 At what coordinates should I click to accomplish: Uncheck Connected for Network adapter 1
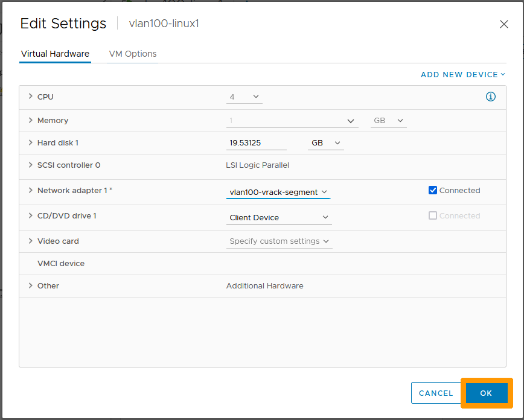[x=433, y=190]
